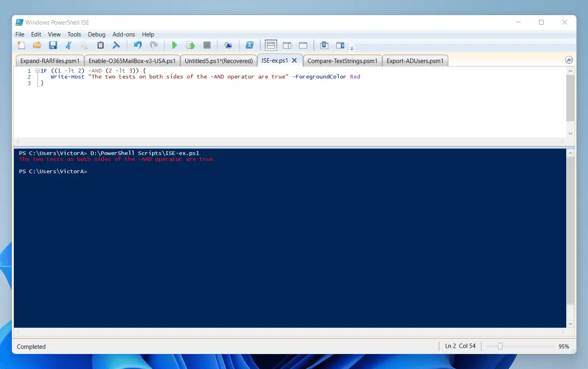
Task: Click the Ln 2 Col 54 indicator
Action: 460,346
